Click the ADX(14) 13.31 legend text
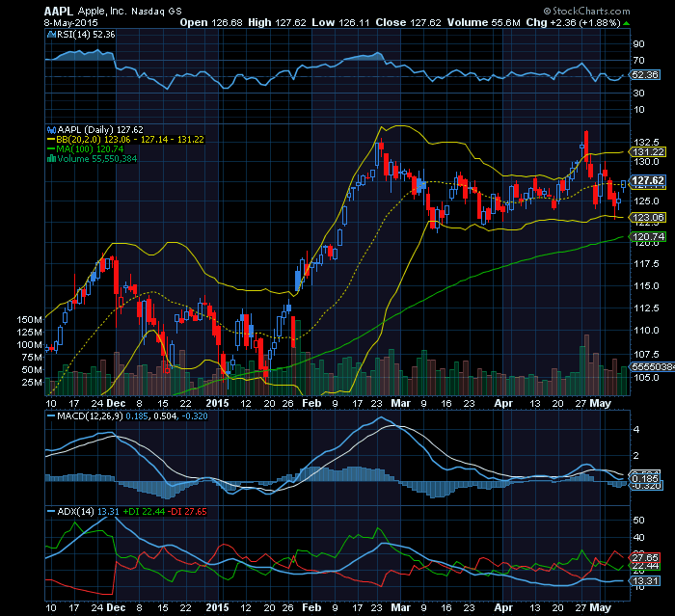 click(x=89, y=512)
